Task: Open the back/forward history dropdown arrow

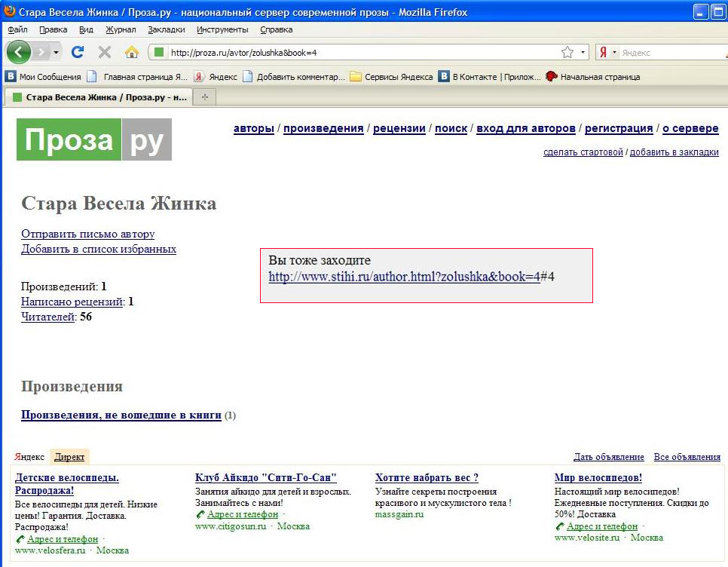Action: coord(57,53)
